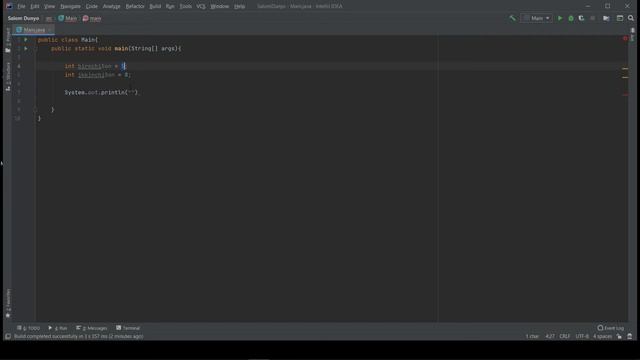Close the Main.java editor tab
This screenshot has height=360, width=640.
click(50, 30)
